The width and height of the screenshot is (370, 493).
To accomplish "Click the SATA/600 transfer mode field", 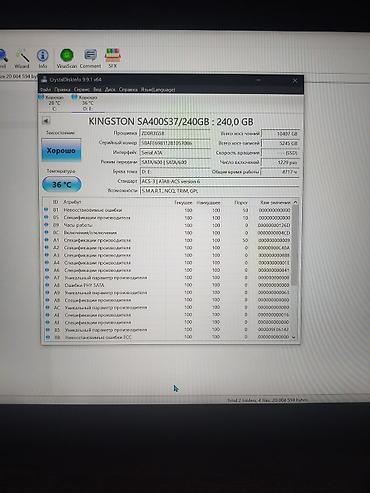I will [x=175, y=162].
